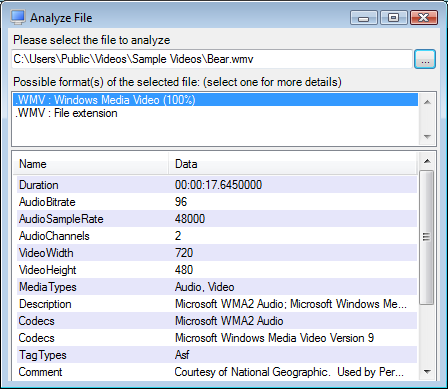Sort by the Name column header
Screen dimensions: 448x389
[x=91, y=164]
